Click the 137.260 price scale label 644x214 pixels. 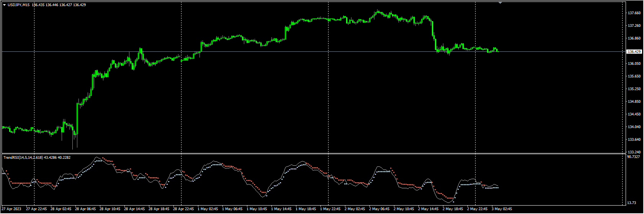634,26
